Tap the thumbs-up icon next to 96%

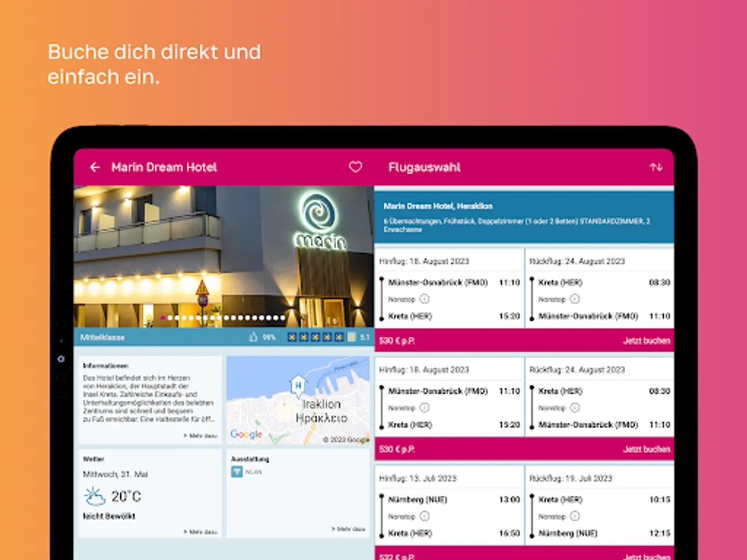tap(253, 337)
